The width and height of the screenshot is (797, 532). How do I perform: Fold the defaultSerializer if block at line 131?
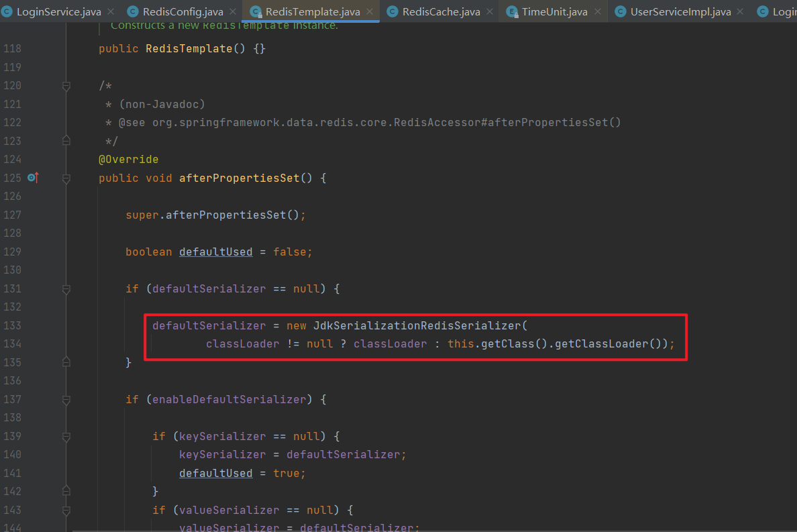pyautogui.click(x=66, y=289)
